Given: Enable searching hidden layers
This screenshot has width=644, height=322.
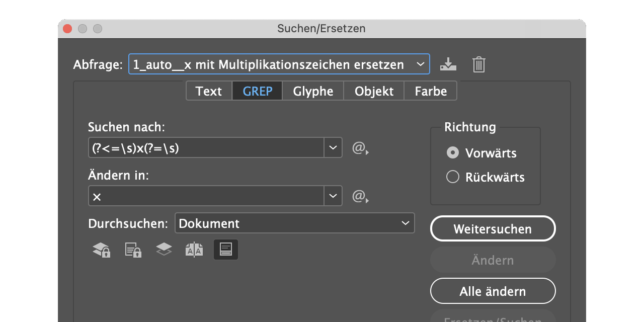Looking at the screenshot, I should (163, 249).
